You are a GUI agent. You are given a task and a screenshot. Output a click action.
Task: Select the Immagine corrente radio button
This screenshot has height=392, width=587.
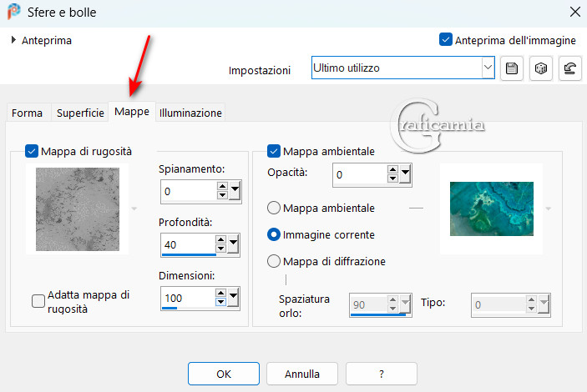click(274, 234)
